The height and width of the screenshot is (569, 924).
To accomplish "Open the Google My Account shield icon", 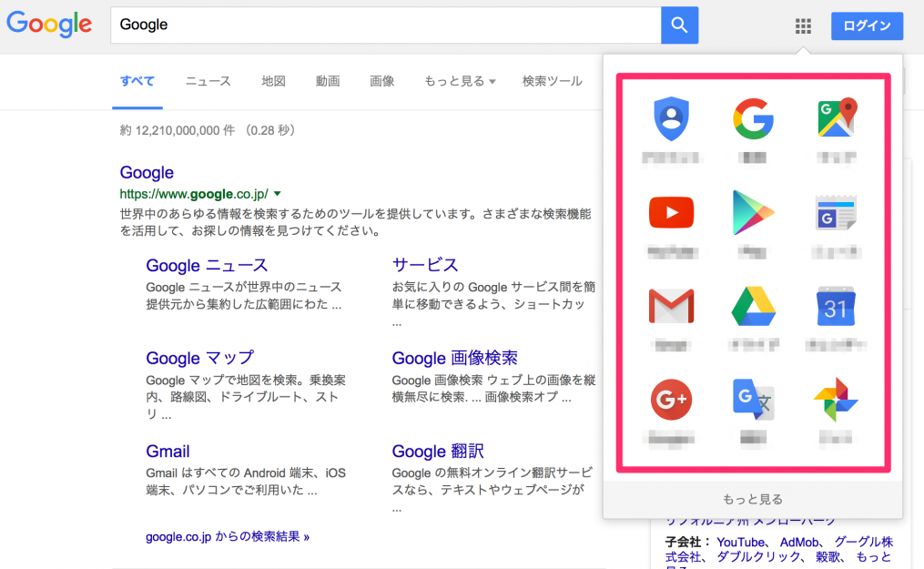I will pyautogui.click(x=671, y=119).
